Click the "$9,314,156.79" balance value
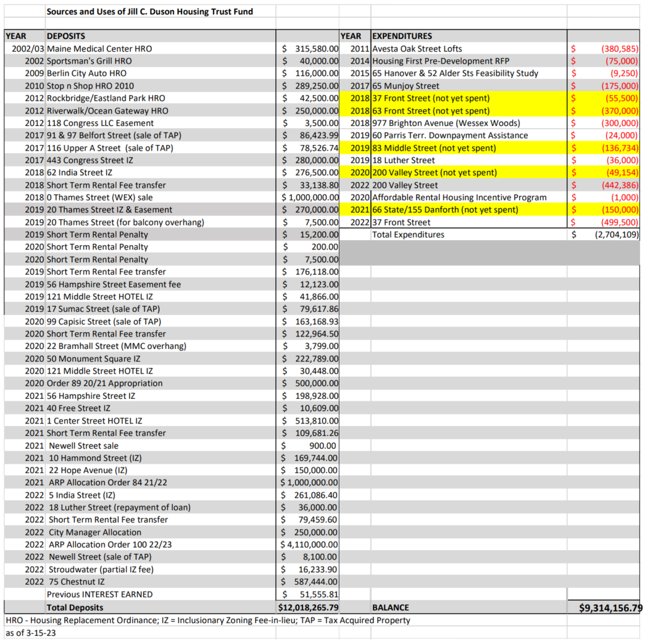Screen dimensions: 645x644 [610, 608]
